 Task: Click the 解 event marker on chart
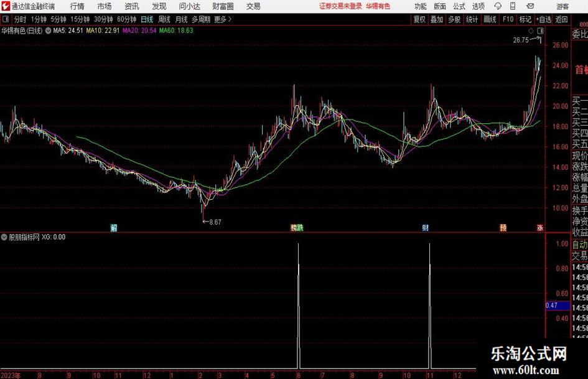114,228
